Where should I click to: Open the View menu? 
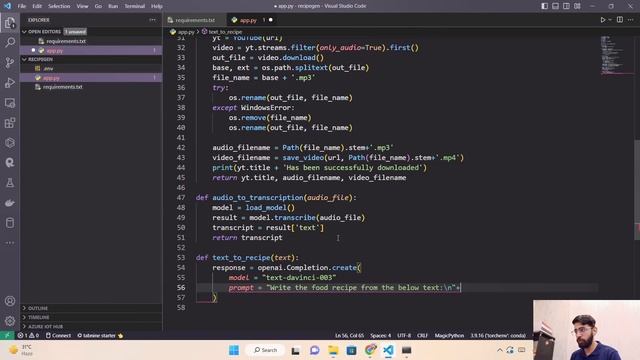point(82,6)
